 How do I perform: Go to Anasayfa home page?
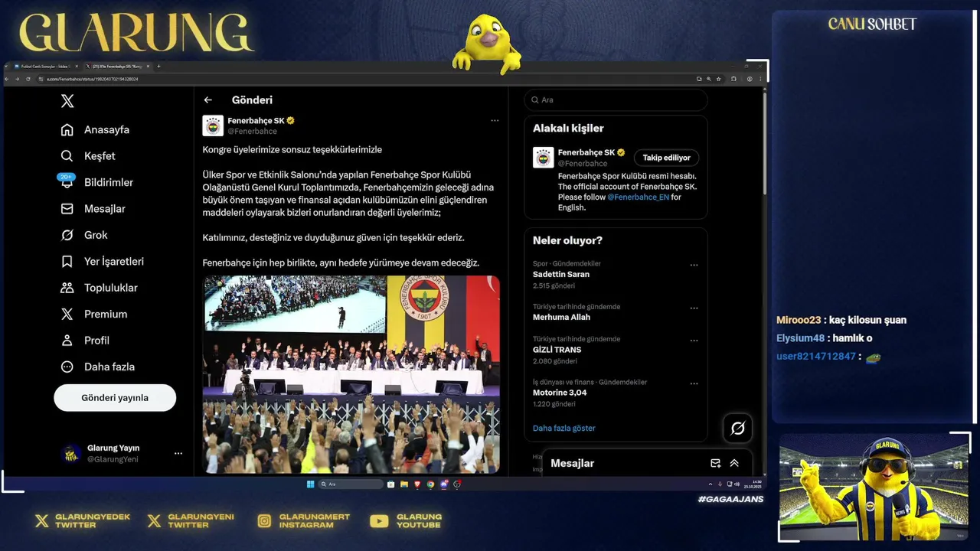pyautogui.click(x=95, y=129)
